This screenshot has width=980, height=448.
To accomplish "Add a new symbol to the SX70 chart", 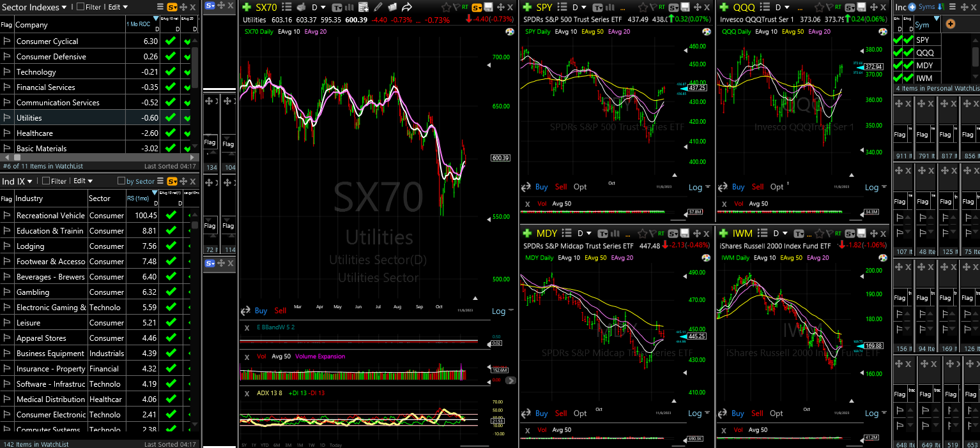I will tap(247, 7).
